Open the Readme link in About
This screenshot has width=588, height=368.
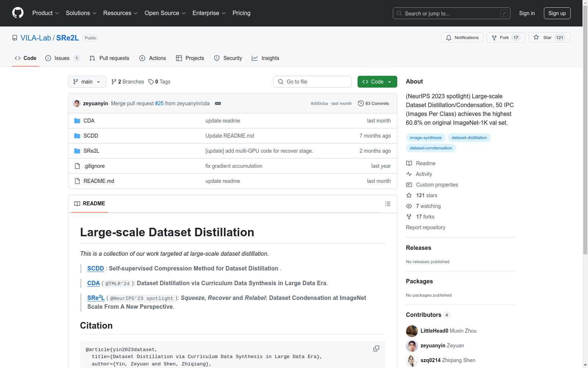[421, 163]
